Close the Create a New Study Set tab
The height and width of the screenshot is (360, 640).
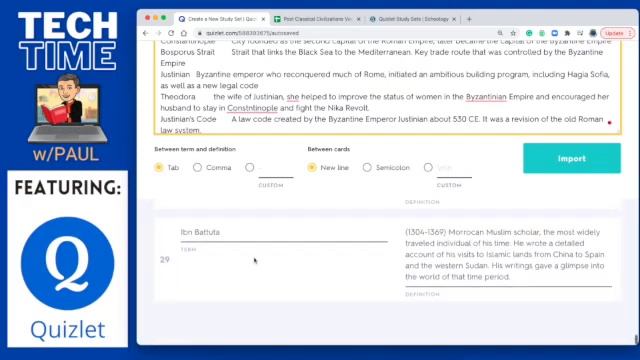[x=263, y=19]
